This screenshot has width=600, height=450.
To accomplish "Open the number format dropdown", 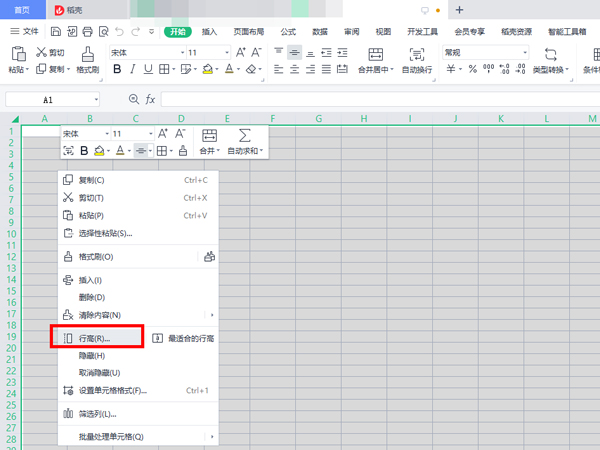I will pyautogui.click(x=525, y=52).
